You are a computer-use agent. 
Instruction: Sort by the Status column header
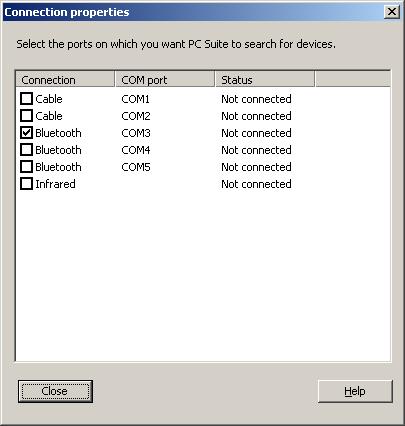coord(265,80)
